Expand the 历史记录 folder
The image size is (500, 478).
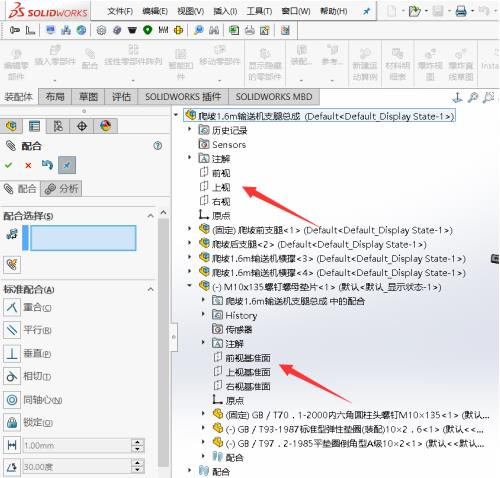190,129
